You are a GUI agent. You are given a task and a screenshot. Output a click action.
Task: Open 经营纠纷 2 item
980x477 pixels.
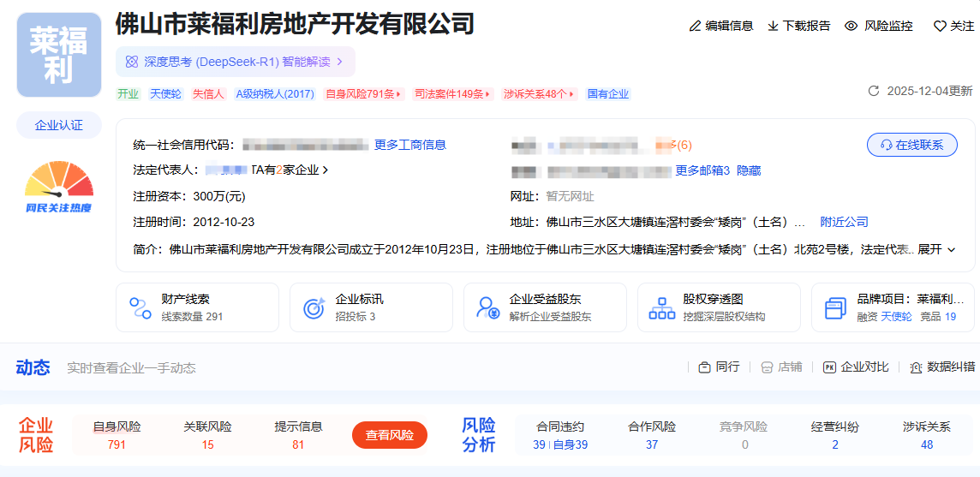pyautogui.click(x=835, y=436)
